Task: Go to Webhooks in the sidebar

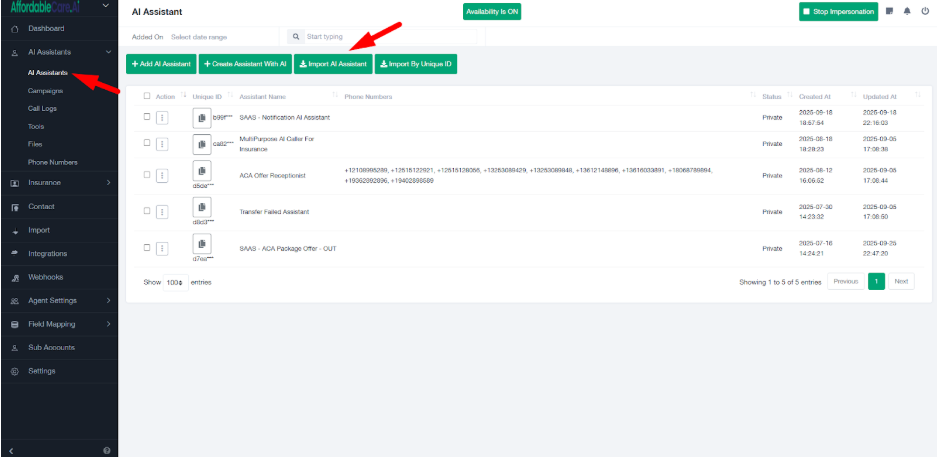Action: coord(45,277)
